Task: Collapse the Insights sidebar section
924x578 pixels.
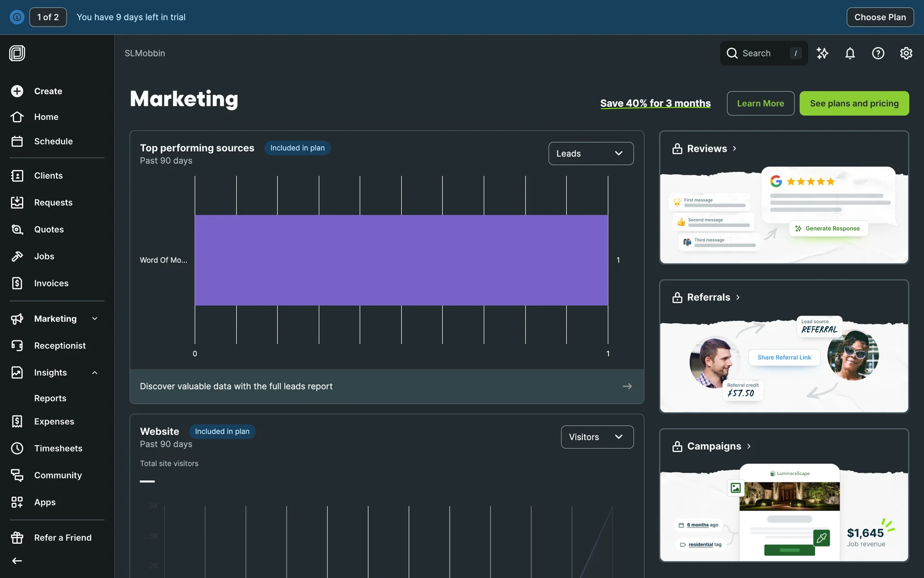Action: point(95,372)
